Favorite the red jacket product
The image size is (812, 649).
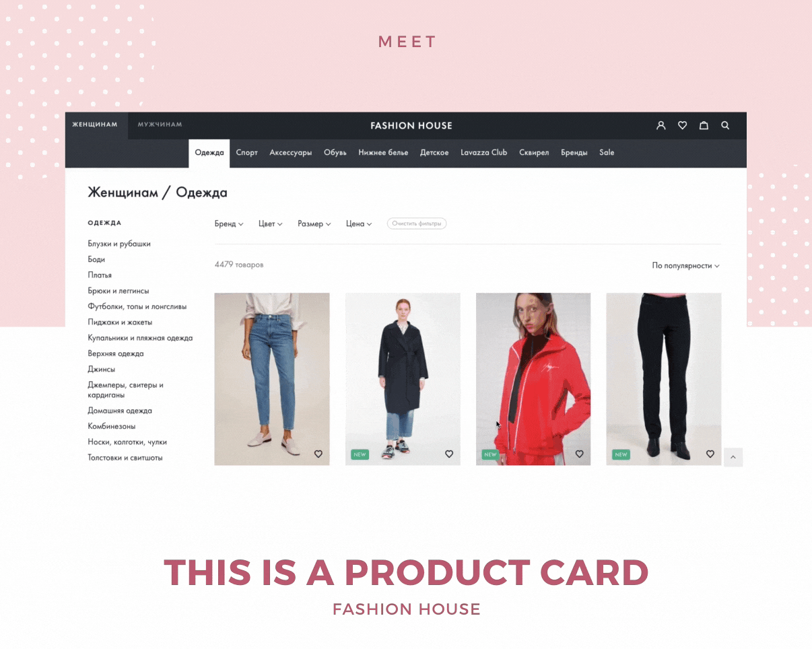(580, 454)
